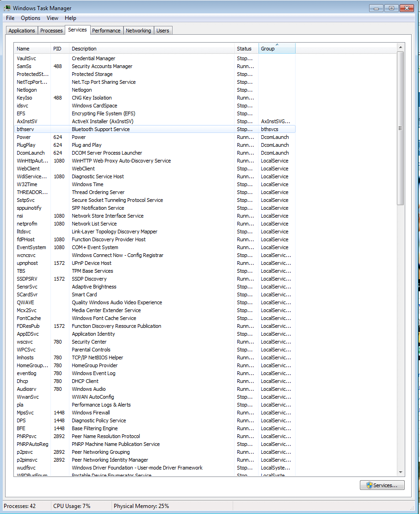
Task: Select the eventlog service row
Action: (155, 373)
